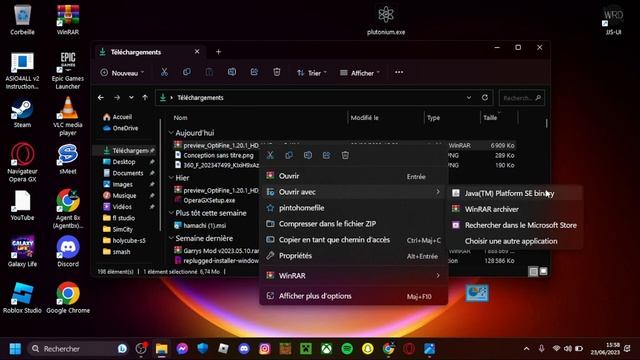Image resolution: width=640 pixels, height=360 pixels.
Task: Click the Cut scissors icon in context menu
Action: click(x=270, y=155)
